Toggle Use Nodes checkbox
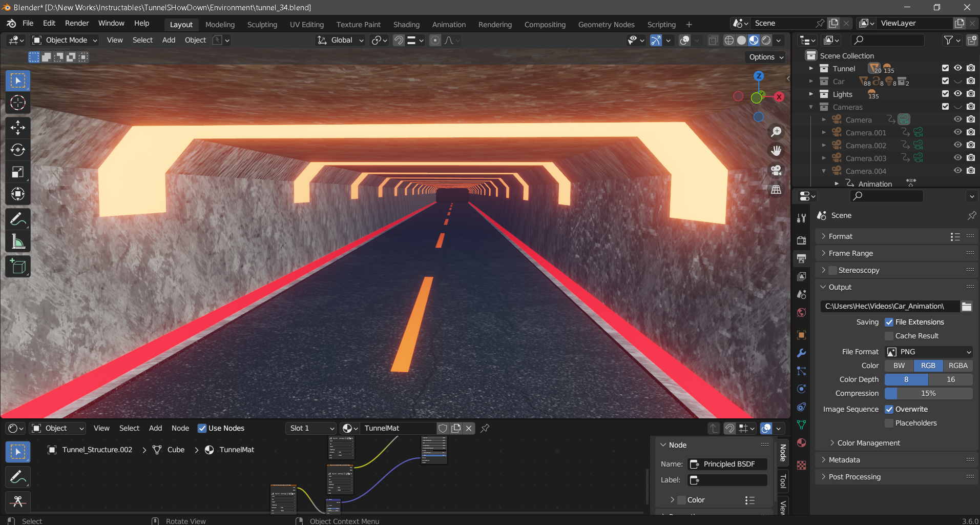Viewport: 980px width, 525px height. (202, 428)
